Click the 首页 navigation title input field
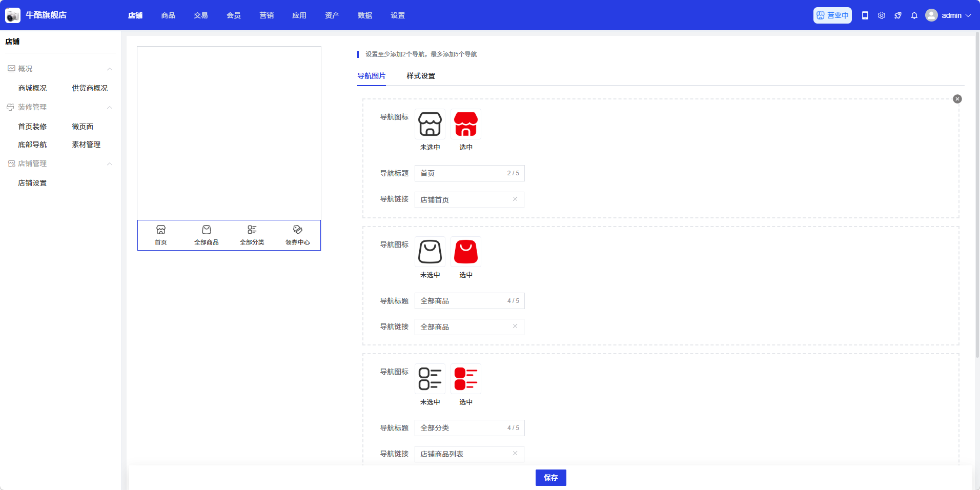980x490 pixels. (x=461, y=173)
